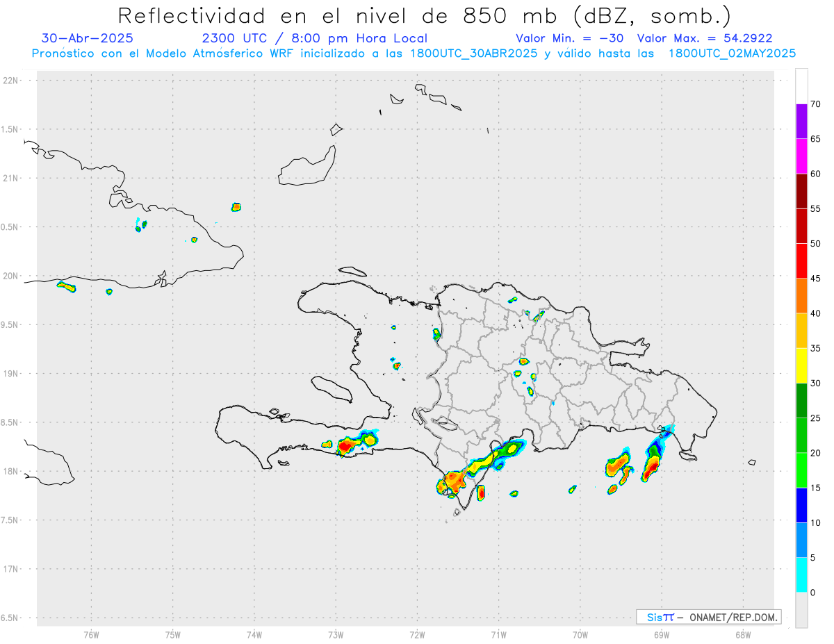Click "2300 UTC / 8:00 pm Hora Local"
Viewport: 834px width, 644px height.
pos(314,38)
